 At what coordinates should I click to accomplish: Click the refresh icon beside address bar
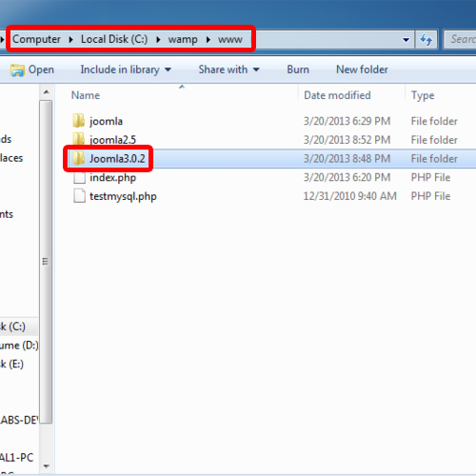(x=426, y=40)
